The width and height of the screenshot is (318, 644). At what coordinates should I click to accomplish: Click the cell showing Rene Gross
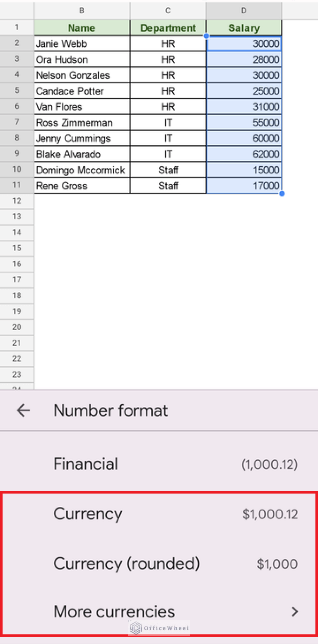click(x=82, y=186)
